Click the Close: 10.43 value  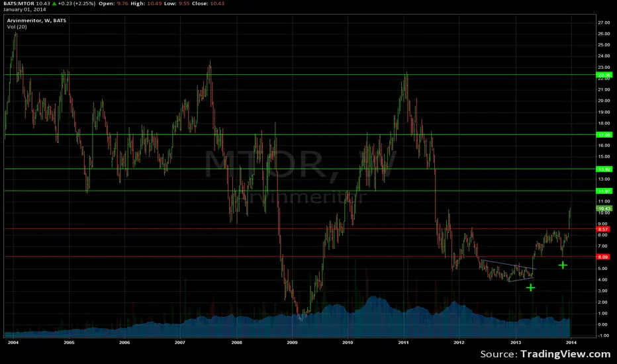(208, 3)
